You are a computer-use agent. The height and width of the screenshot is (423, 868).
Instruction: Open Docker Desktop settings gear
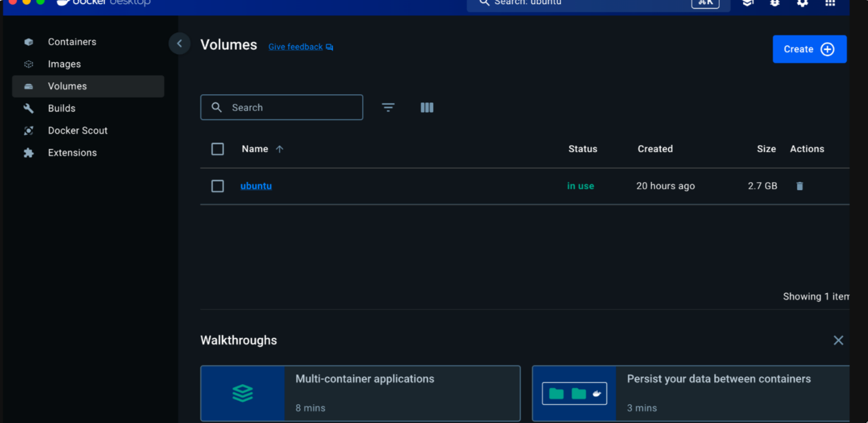802,4
